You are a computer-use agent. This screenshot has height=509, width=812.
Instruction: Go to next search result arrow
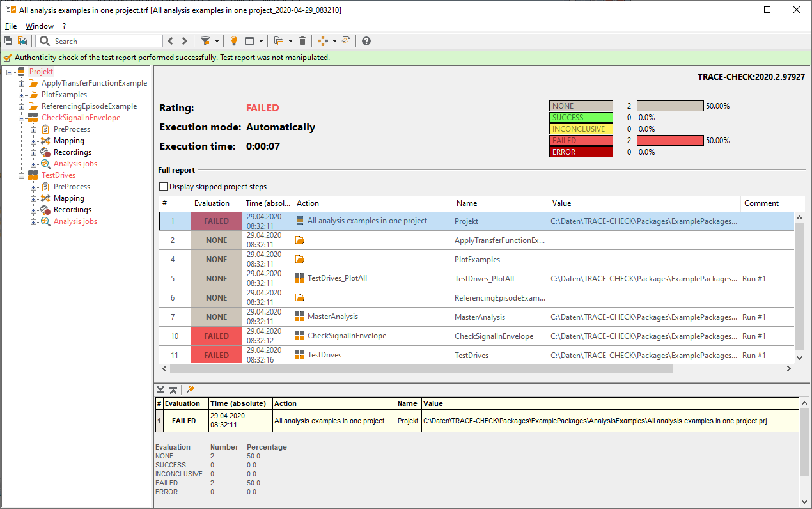[x=185, y=41]
